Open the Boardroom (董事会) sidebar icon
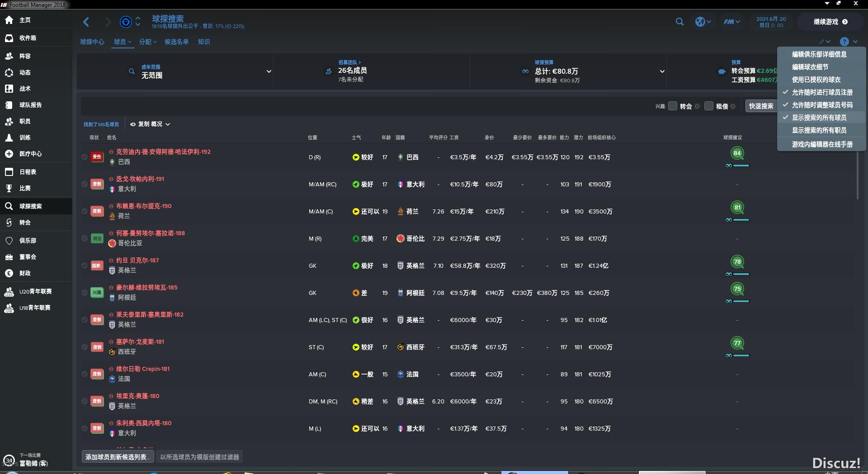 click(9, 257)
